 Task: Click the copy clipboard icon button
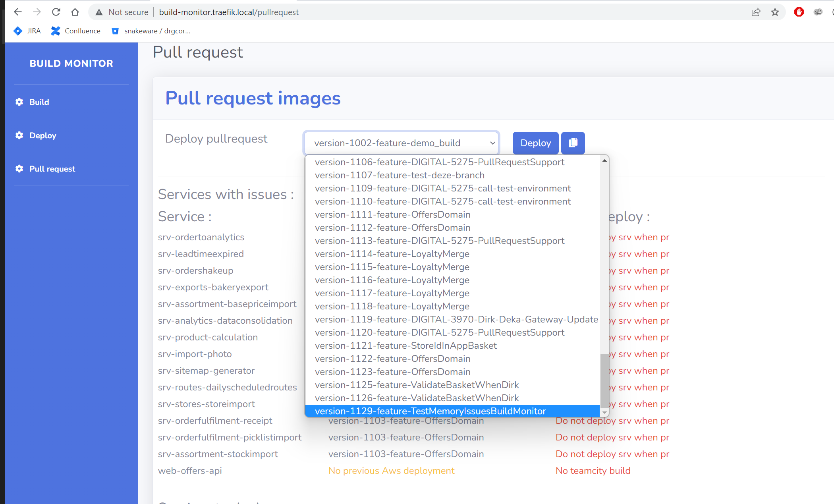coord(573,143)
